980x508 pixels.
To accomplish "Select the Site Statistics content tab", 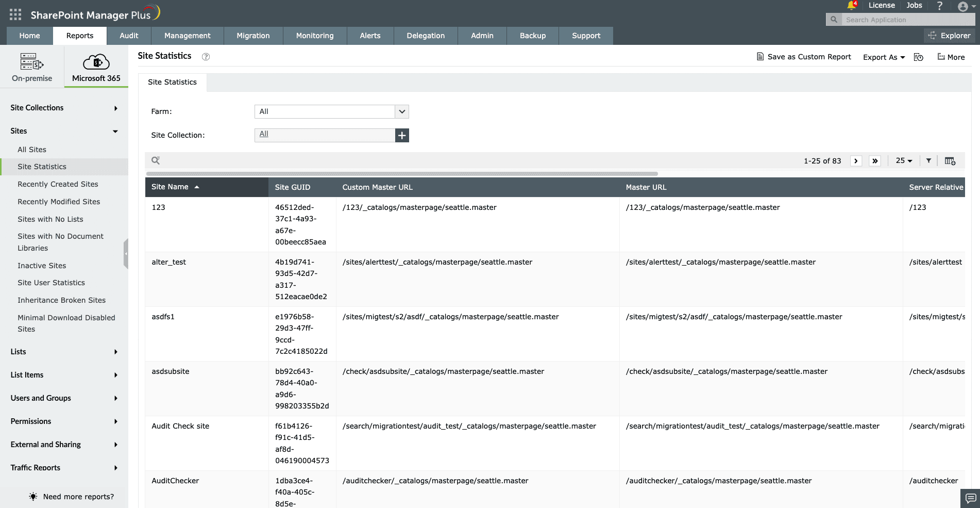I will 172,82.
